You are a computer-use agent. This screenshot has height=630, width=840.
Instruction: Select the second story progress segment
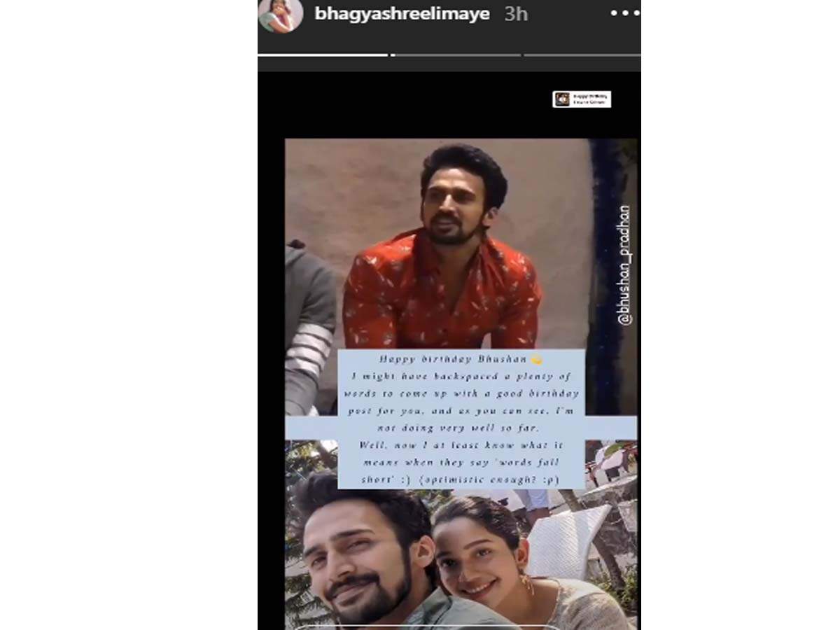456,55
